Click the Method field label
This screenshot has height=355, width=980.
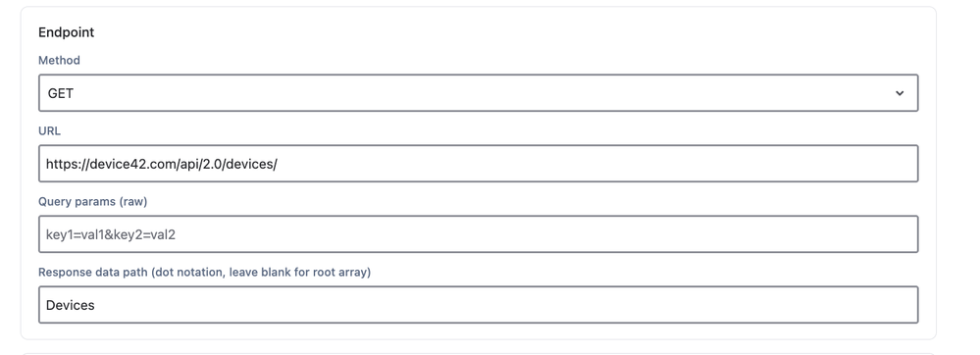coord(60,60)
